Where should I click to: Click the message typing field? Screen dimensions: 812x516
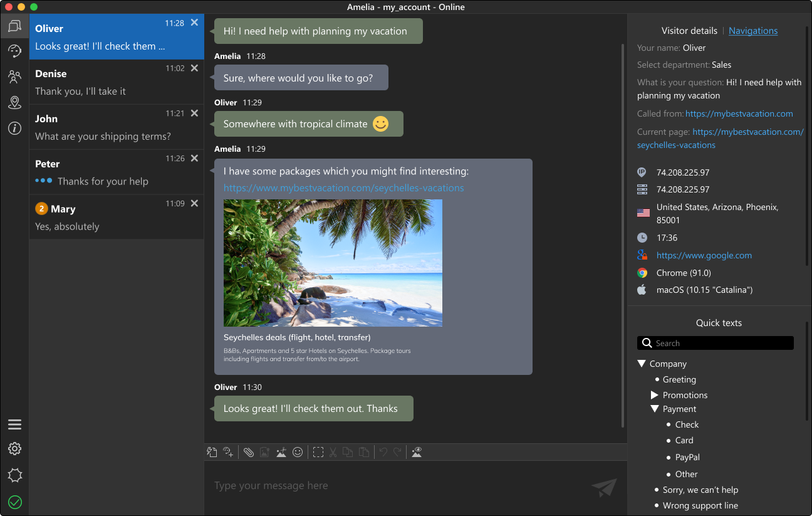point(388,485)
